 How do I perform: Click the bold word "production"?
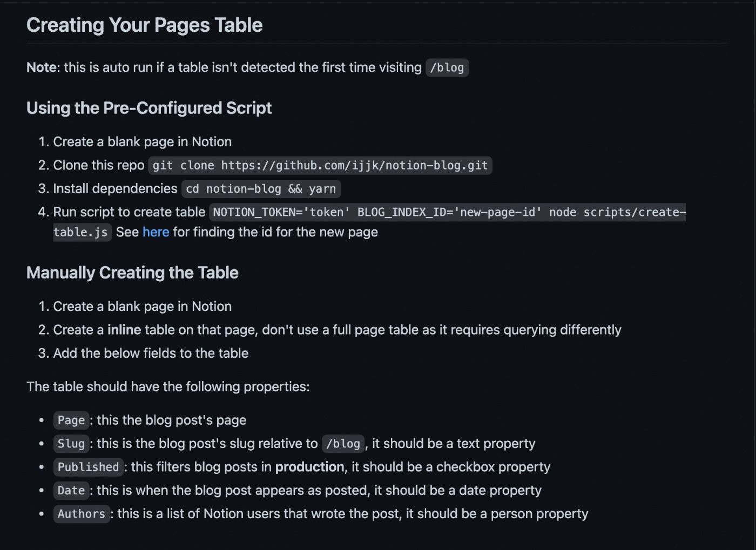click(x=309, y=467)
